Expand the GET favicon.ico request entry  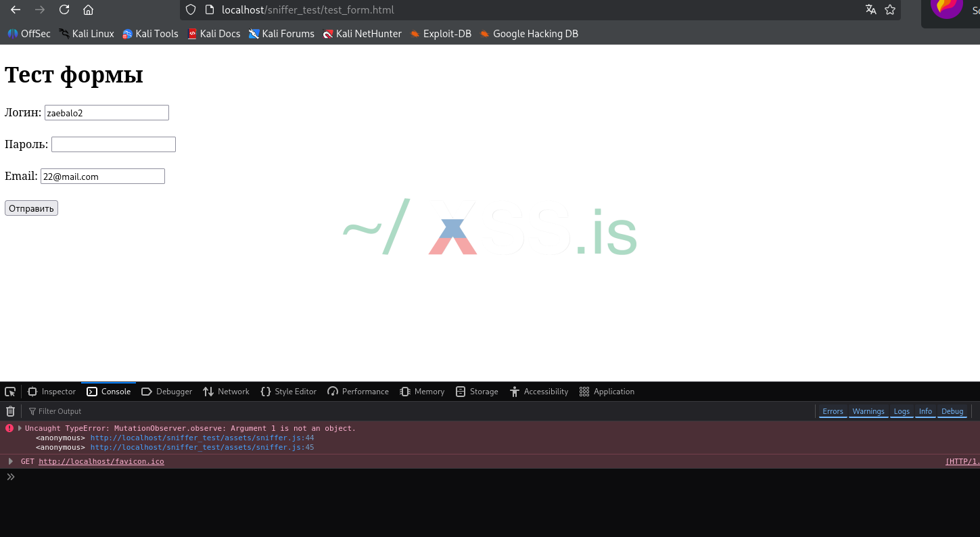10,461
